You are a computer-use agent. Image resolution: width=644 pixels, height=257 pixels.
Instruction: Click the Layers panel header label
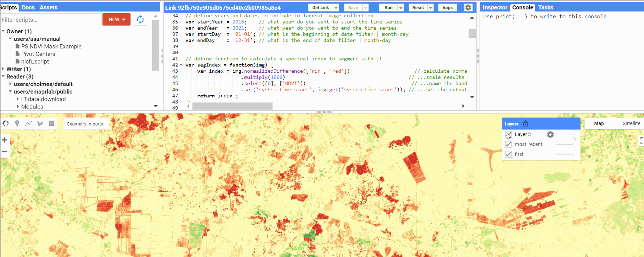[512, 124]
